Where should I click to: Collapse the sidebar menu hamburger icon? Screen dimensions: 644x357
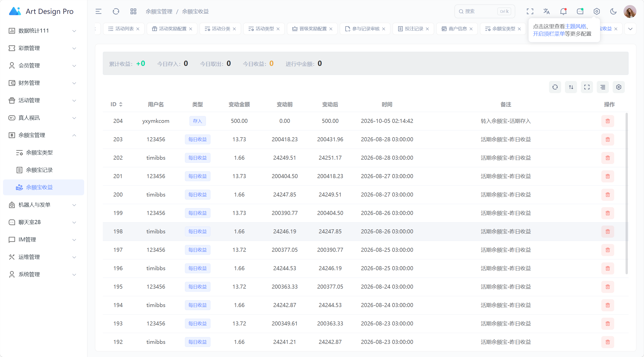pyautogui.click(x=98, y=11)
